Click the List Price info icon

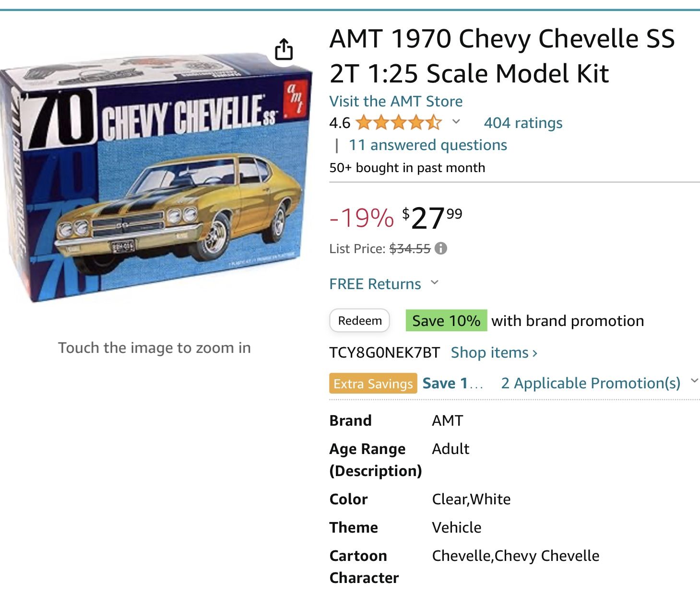440,248
